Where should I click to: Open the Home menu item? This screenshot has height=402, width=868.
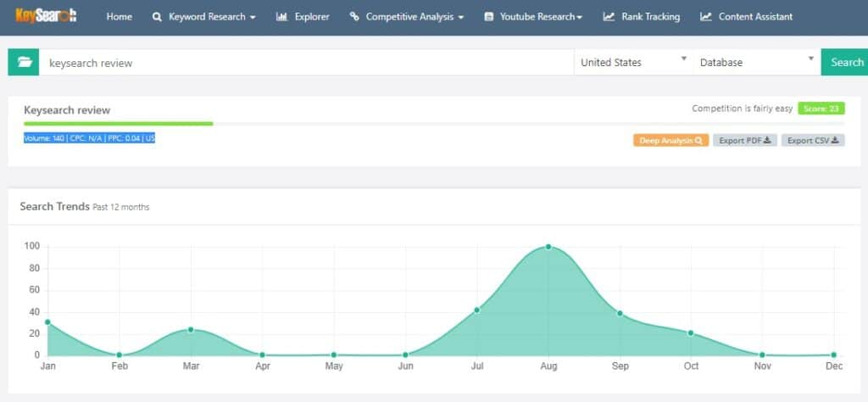coord(119,17)
